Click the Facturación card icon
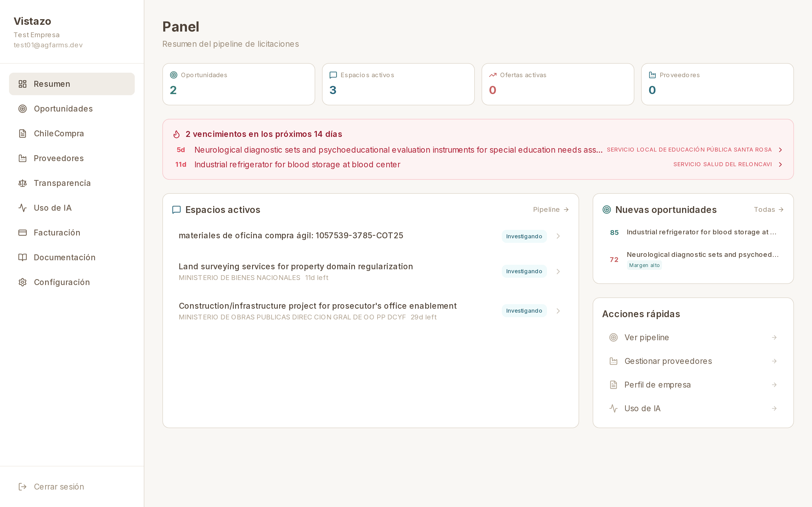 coord(22,232)
